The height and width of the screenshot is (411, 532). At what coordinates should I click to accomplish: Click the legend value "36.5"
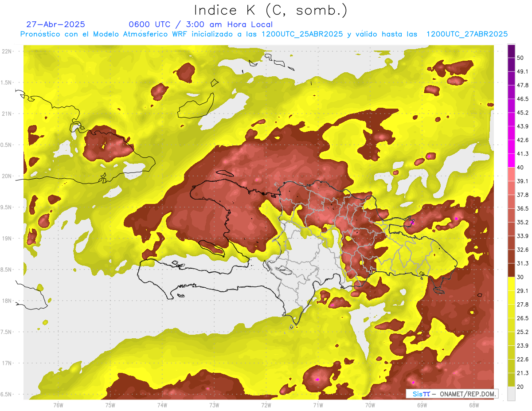(x=523, y=208)
